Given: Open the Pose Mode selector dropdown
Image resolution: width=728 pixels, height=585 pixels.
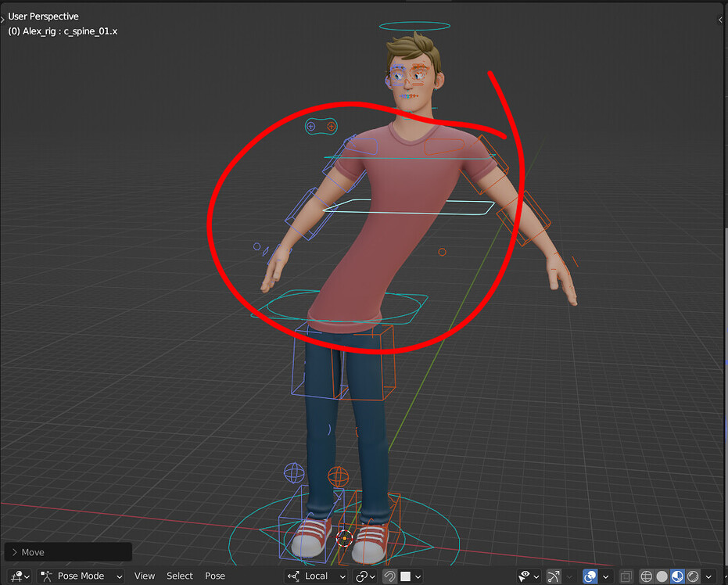Looking at the screenshot, I should 81,576.
